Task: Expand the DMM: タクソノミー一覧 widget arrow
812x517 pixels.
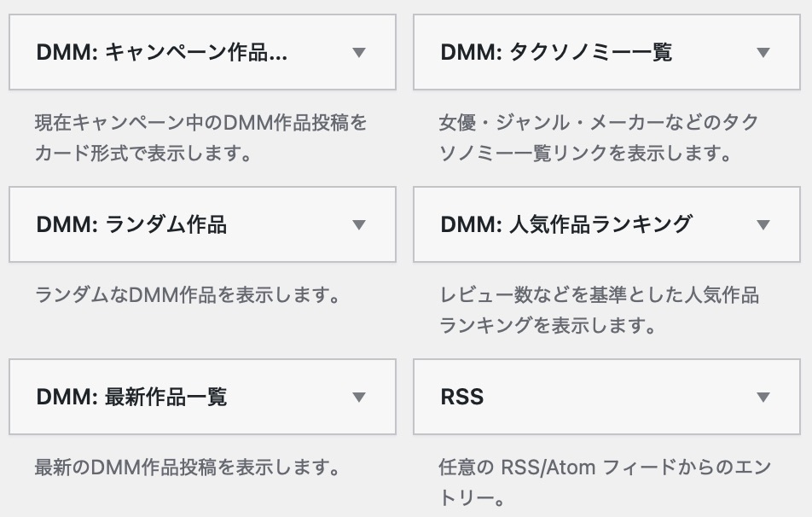Action: coord(763,53)
